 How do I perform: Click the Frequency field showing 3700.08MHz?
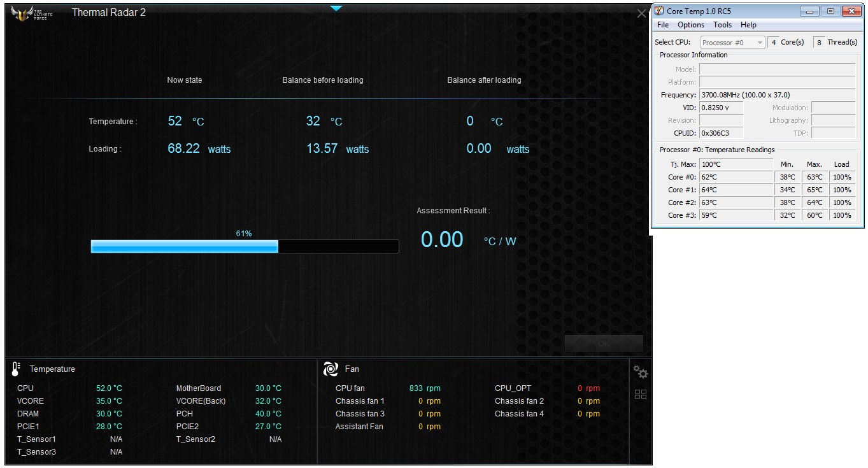pos(777,95)
